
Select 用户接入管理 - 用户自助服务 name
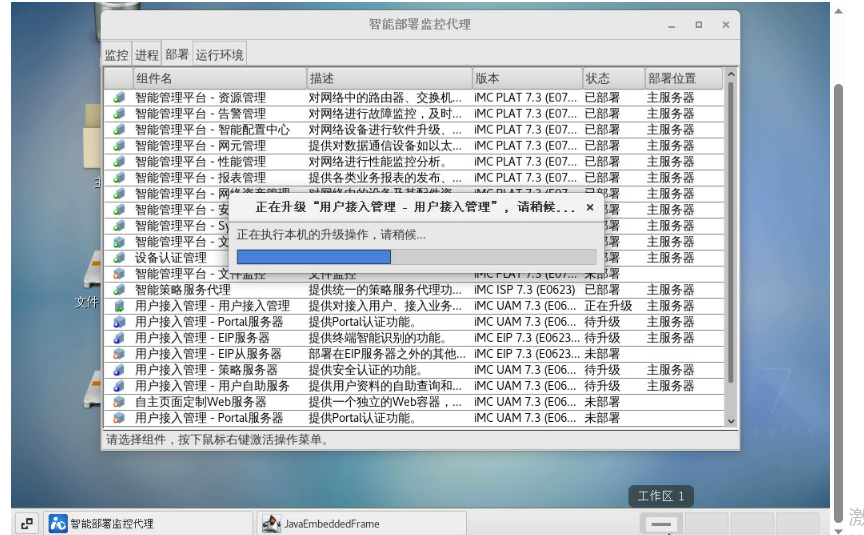coord(212,386)
